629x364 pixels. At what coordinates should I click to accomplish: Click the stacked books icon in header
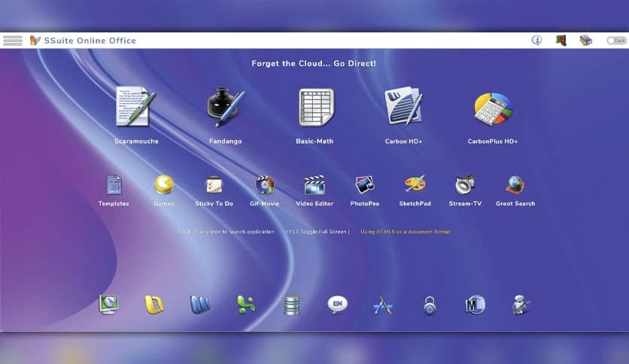[585, 40]
